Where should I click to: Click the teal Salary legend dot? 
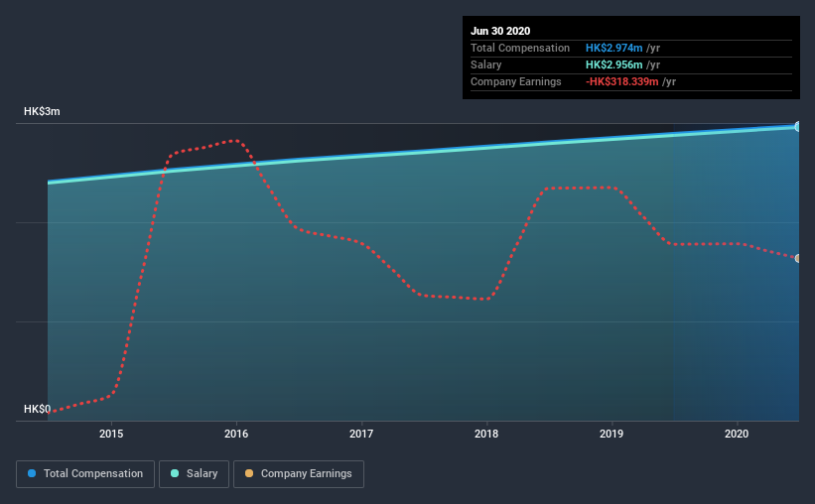tap(175, 473)
